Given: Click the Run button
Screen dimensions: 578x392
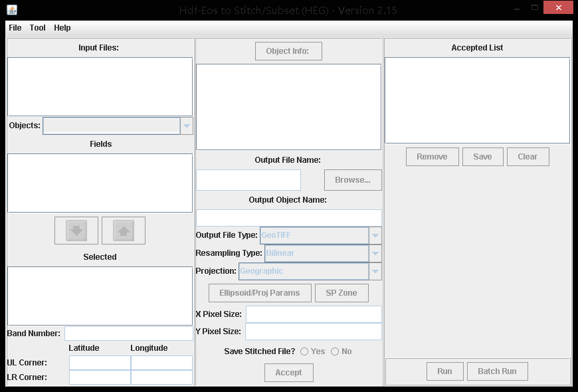Looking at the screenshot, I should (x=444, y=371).
